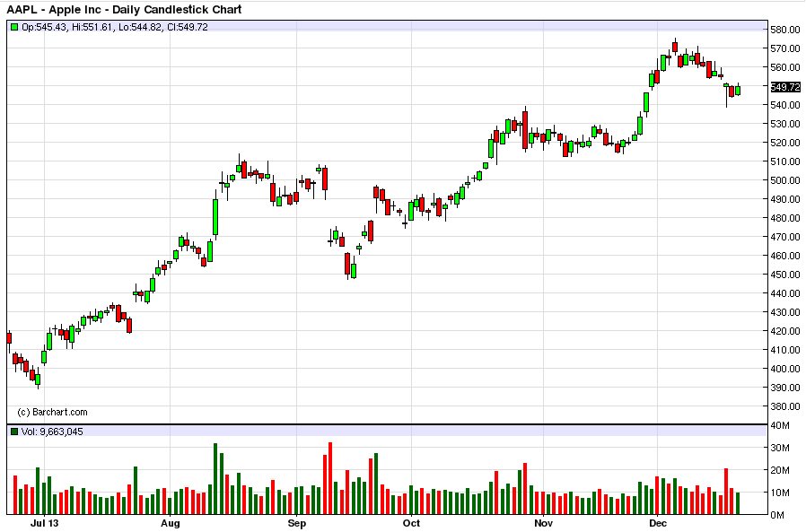Select the 420.00 price axis label
Screen dimensions: 806x532
pyautogui.click(x=785, y=331)
